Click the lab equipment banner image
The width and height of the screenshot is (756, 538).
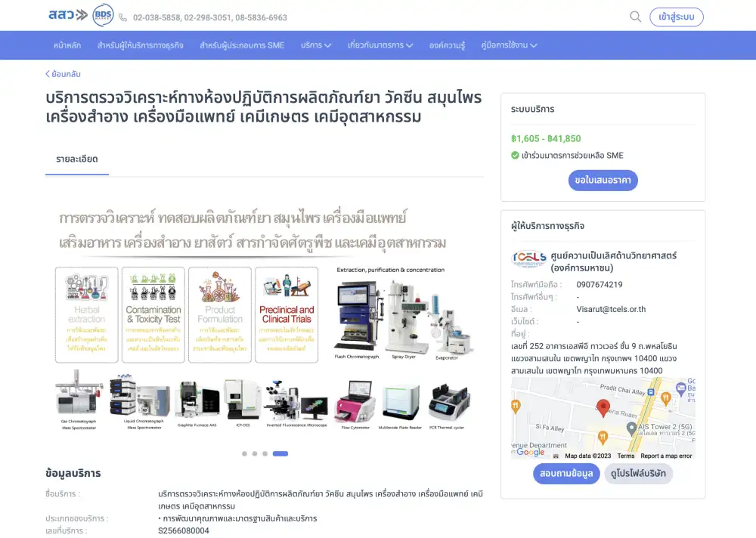pyautogui.click(x=264, y=319)
